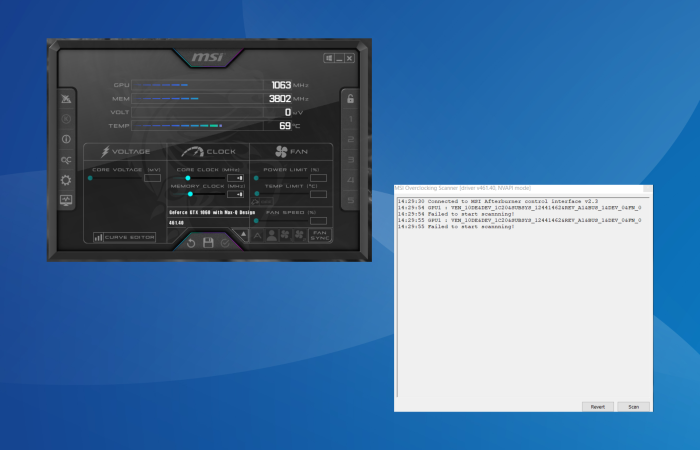This screenshot has height=450, width=700.
Task: Click the Power Limit value field
Action: 318,178
